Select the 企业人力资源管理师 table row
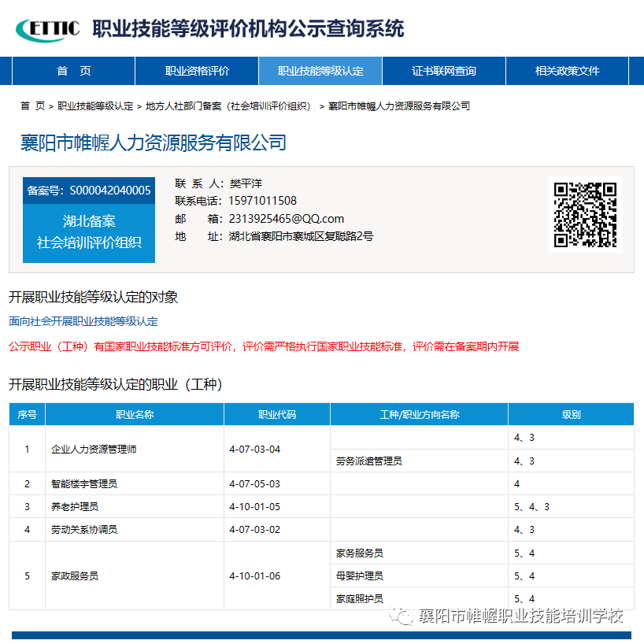 pyautogui.click(x=94, y=449)
